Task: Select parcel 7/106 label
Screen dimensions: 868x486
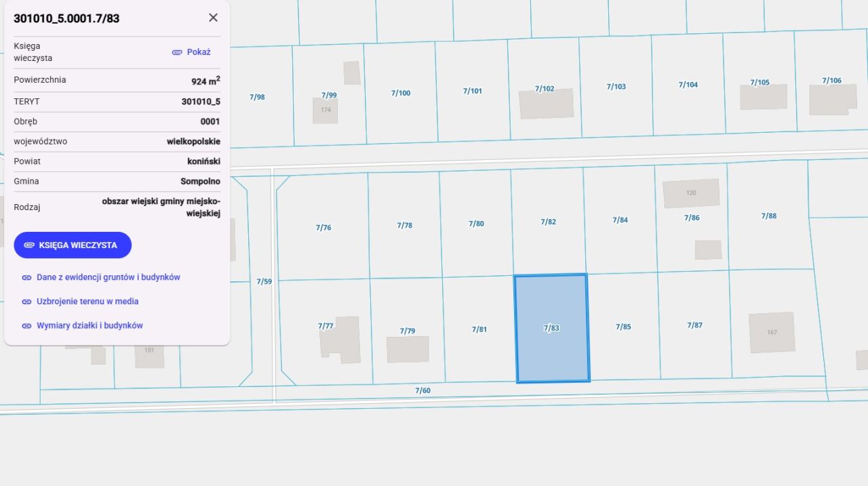Action: tap(831, 81)
